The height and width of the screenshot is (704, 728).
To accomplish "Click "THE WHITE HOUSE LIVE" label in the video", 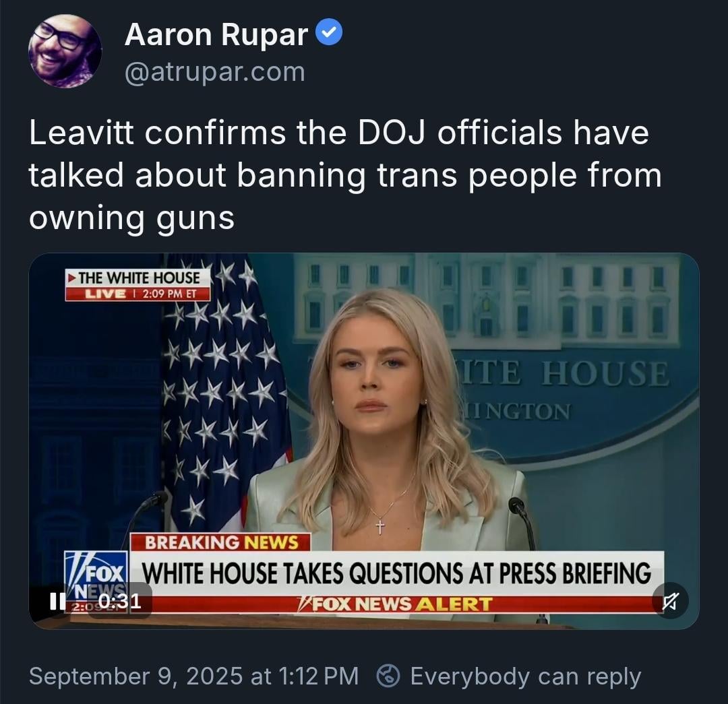I will click(x=138, y=284).
